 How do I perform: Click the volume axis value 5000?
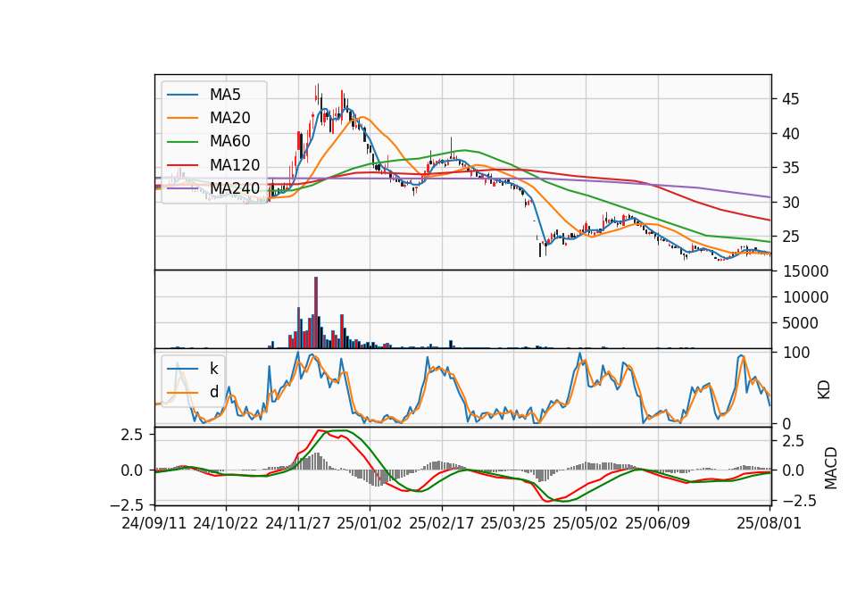click(800, 323)
